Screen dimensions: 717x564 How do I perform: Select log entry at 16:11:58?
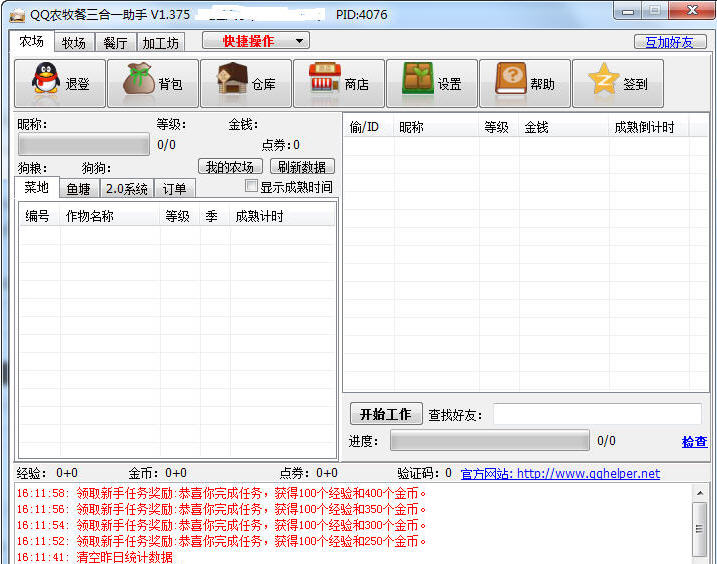coord(221,493)
